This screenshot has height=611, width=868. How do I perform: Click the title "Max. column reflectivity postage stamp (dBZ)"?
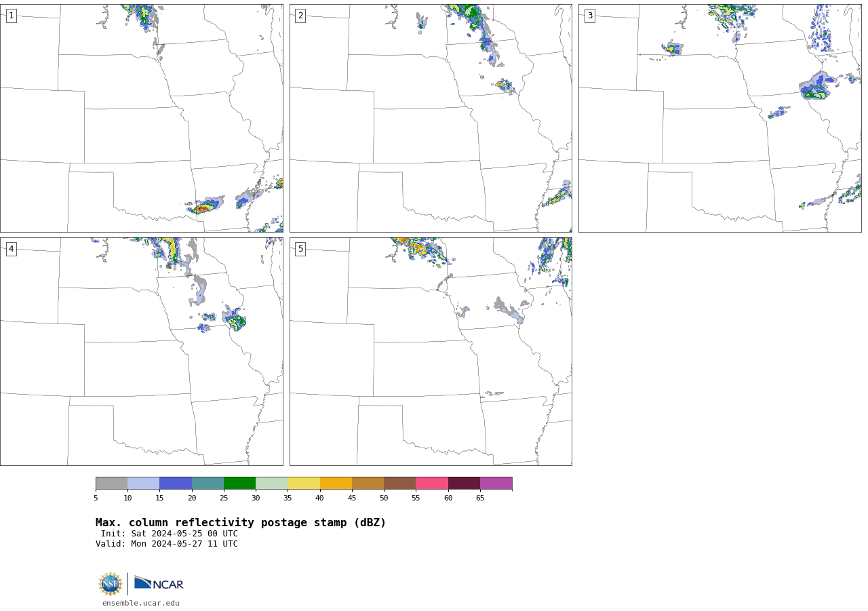[241, 523]
